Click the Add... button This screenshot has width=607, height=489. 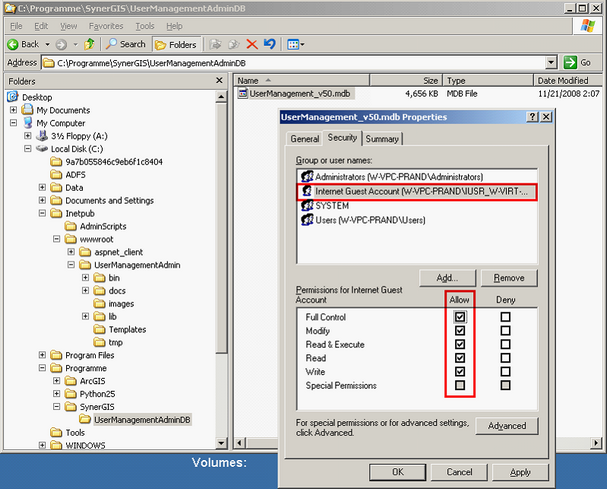coord(447,278)
